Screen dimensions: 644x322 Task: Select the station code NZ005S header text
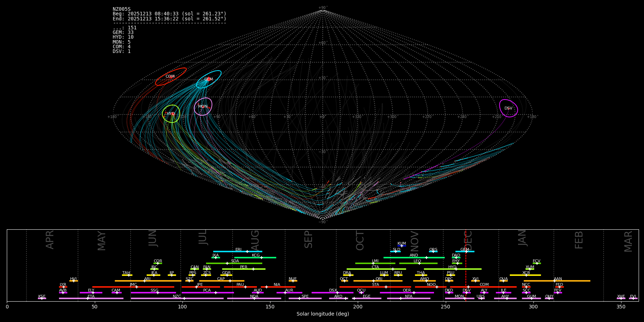click(x=122, y=9)
